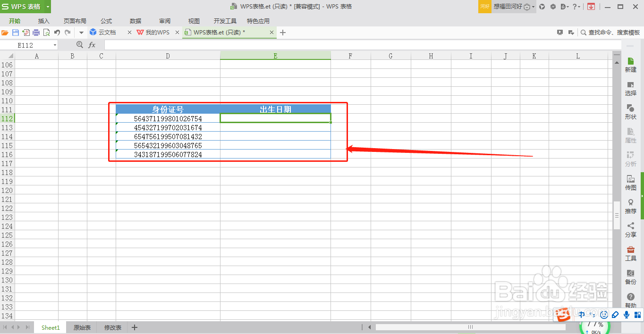Add a new worksheet with plus button
Viewport: 644px width, 334px height.
135,327
